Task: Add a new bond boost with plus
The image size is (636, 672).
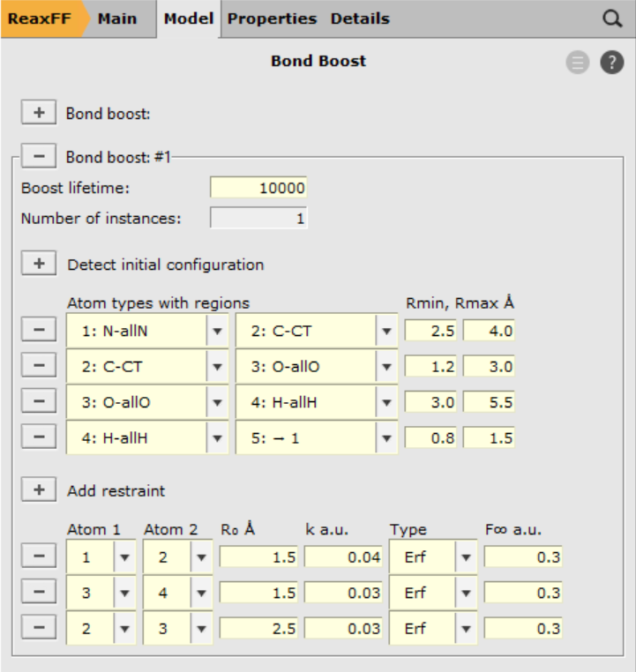Action: (39, 113)
